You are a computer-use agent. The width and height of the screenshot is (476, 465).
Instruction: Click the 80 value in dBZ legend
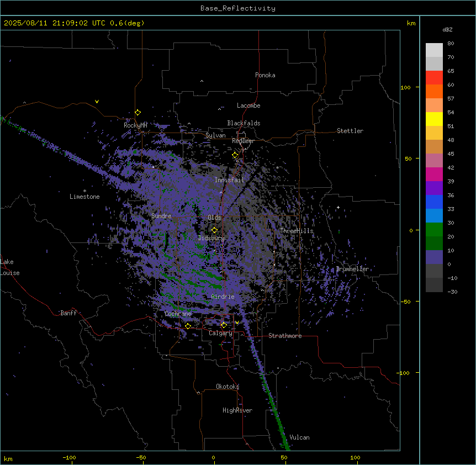pos(451,44)
